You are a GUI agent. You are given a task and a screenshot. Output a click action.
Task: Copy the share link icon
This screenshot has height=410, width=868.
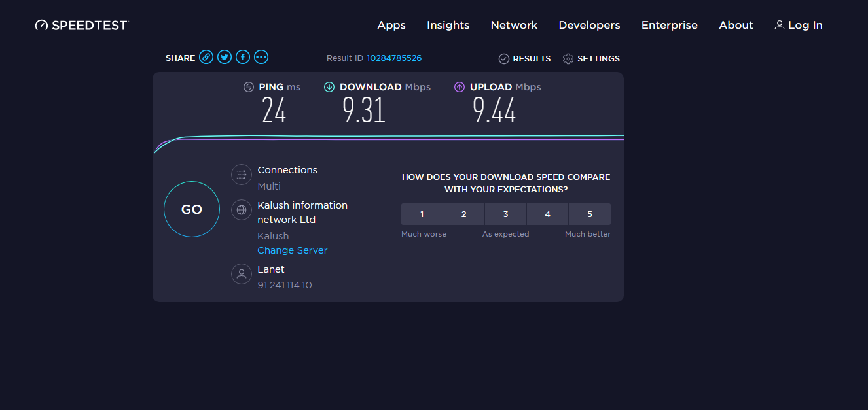pyautogui.click(x=206, y=58)
